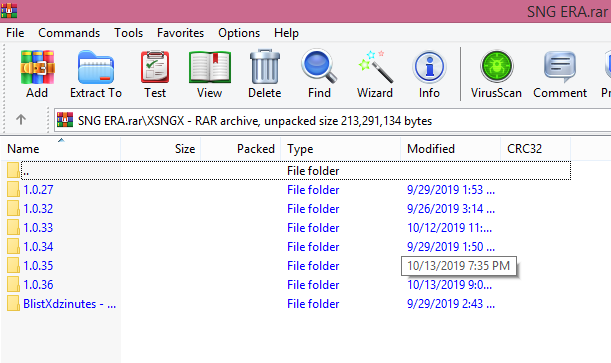Click archive icon in address bar

tap(65, 120)
